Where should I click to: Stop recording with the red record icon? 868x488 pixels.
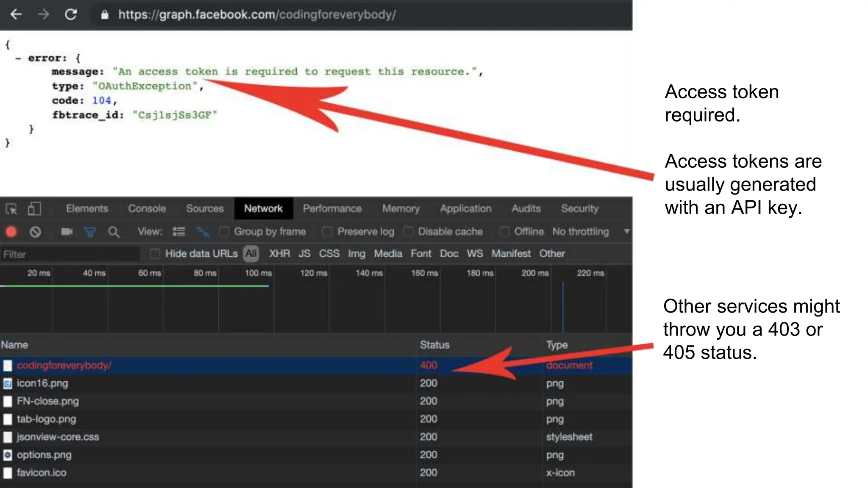[11, 232]
